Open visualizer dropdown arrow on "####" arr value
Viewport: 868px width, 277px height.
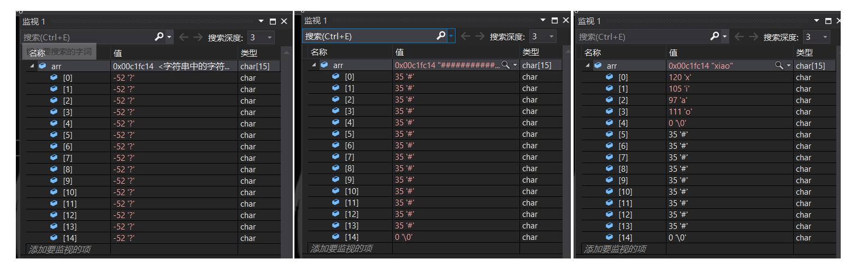pyautogui.click(x=515, y=65)
